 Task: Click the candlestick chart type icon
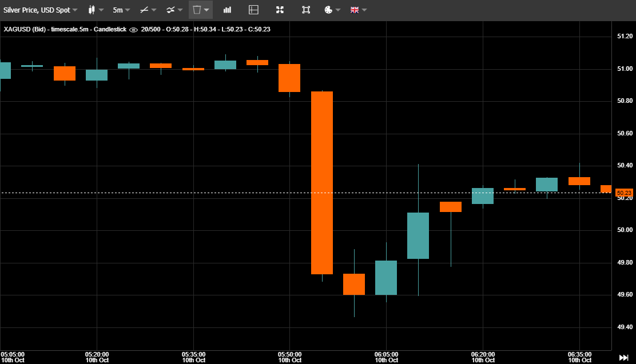[92, 10]
